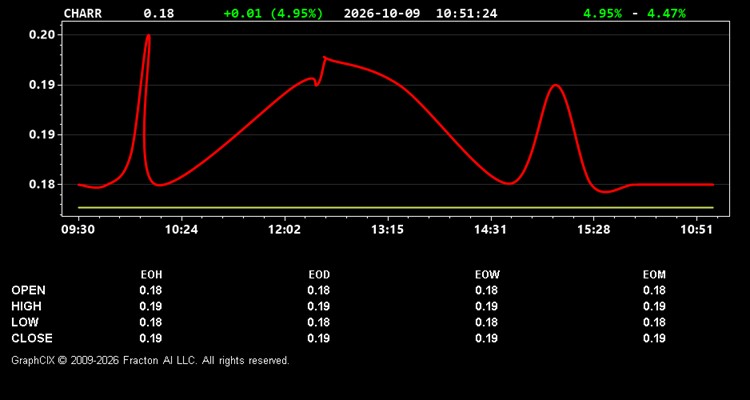750x400 pixels.
Task: Select the 09:30 time axis label
Action: 78,230
